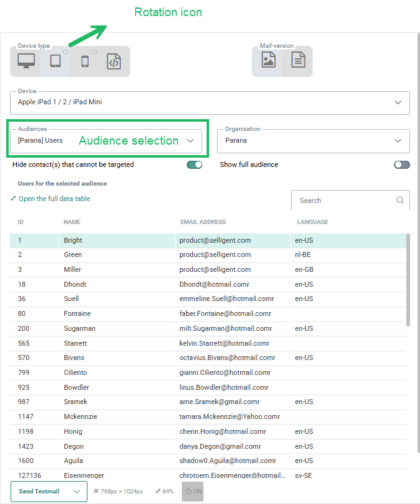Toggle the touch ON button
The height and width of the screenshot is (504, 420).
click(193, 491)
